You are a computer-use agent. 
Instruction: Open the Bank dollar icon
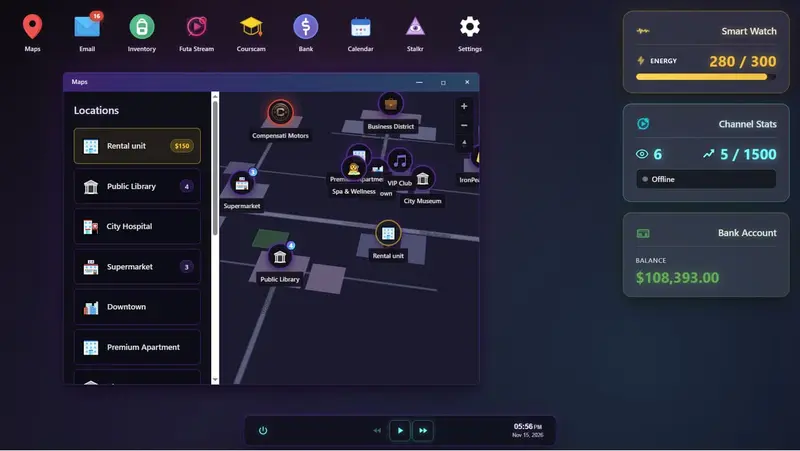click(x=306, y=27)
